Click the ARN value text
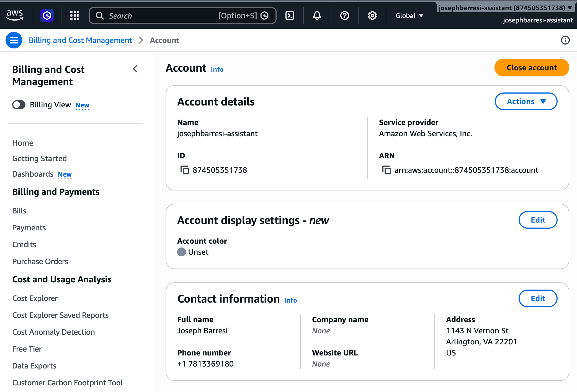 [x=466, y=170]
